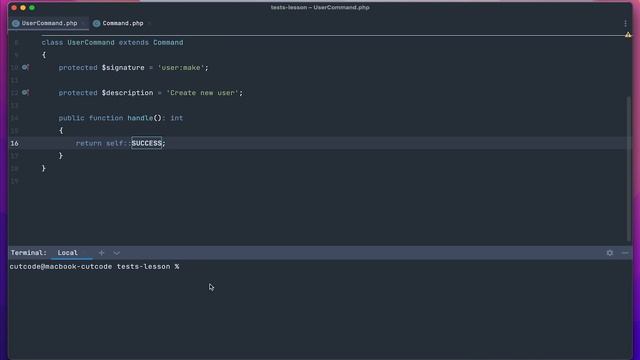The image size is (640, 360).
Task: Click the UserCommand class name
Action: [x=91, y=42]
